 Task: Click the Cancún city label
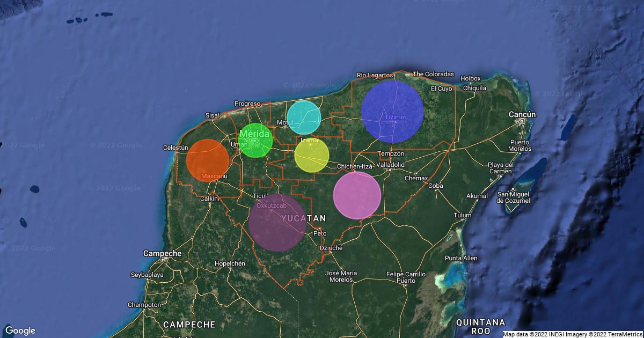[523, 114]
